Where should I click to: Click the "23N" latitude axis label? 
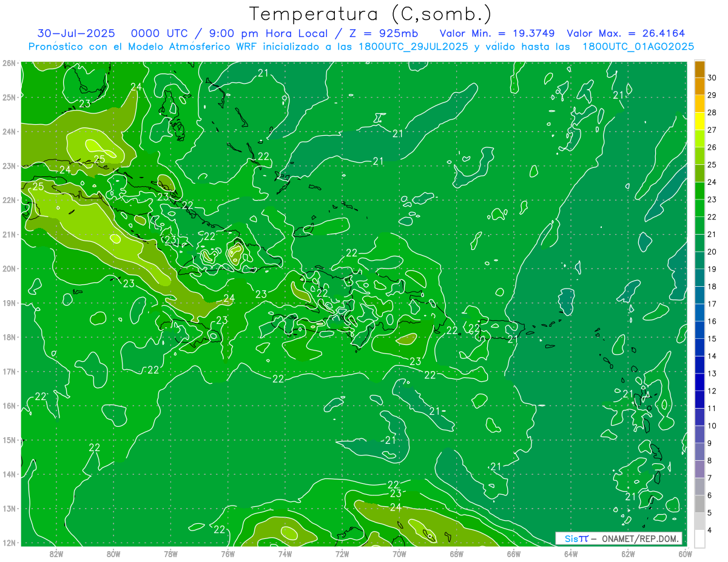[x=8, y=166]
